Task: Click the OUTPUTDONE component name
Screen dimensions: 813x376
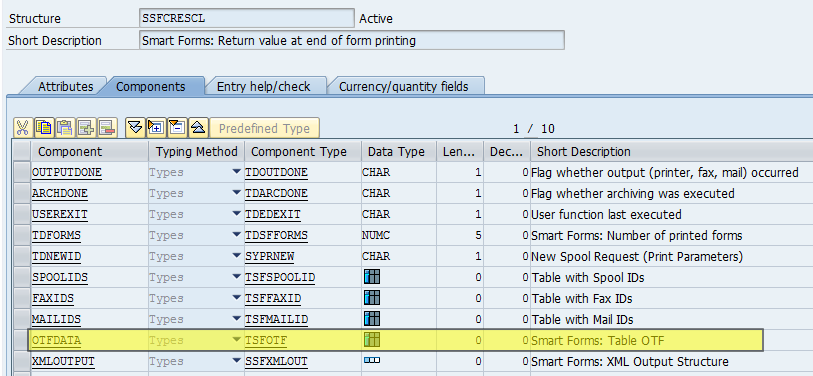Action: coord(67,172)
